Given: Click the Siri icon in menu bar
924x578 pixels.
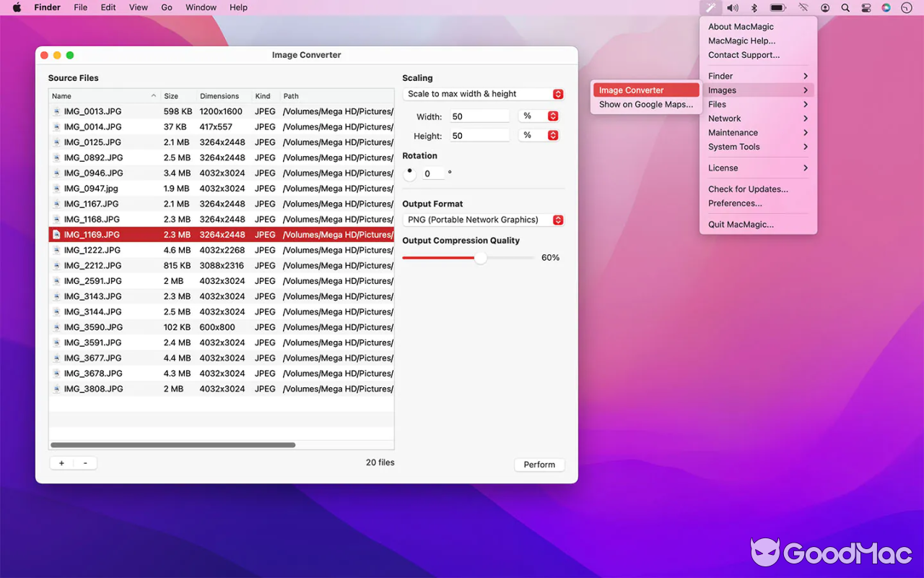Looking at the screenshot, I should click(886, 7).
